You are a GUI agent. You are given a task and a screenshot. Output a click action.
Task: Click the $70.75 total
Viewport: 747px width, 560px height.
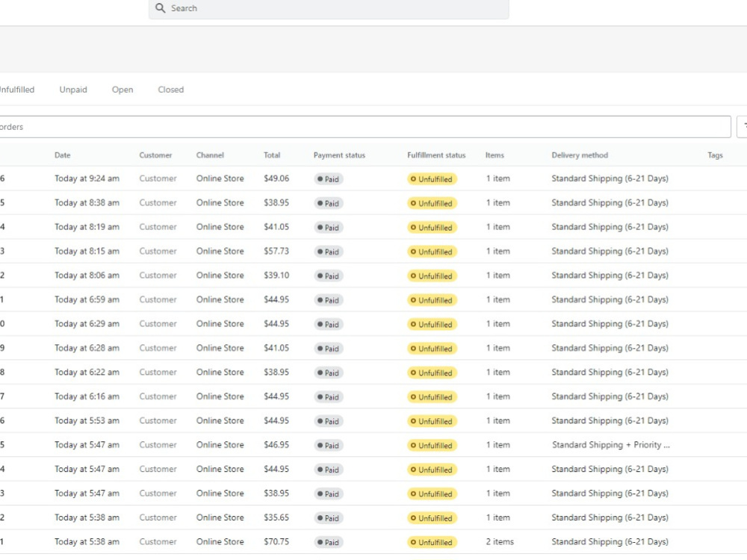click(x=276, y=542)
